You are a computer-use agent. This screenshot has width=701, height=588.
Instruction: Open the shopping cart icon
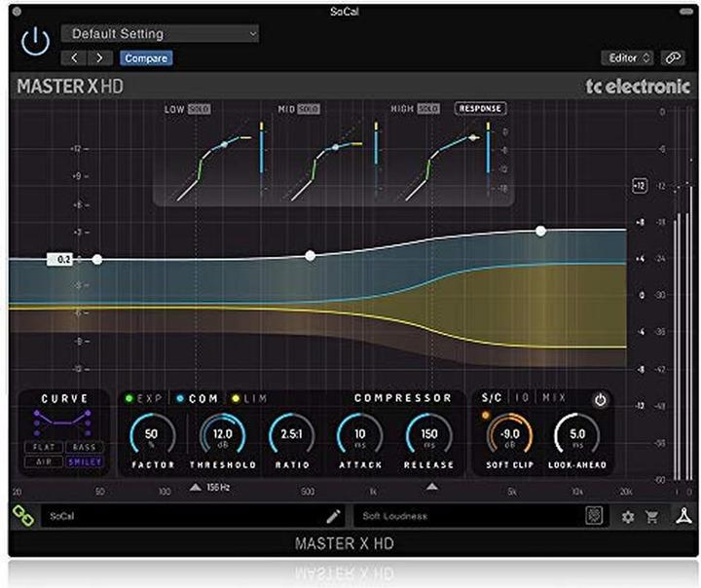pos(652,517)
